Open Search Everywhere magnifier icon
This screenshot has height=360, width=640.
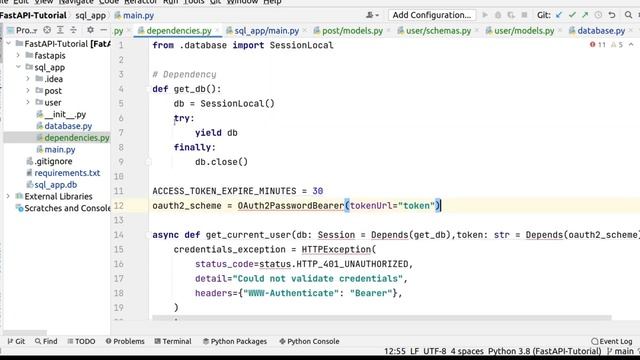pos(629,15)
